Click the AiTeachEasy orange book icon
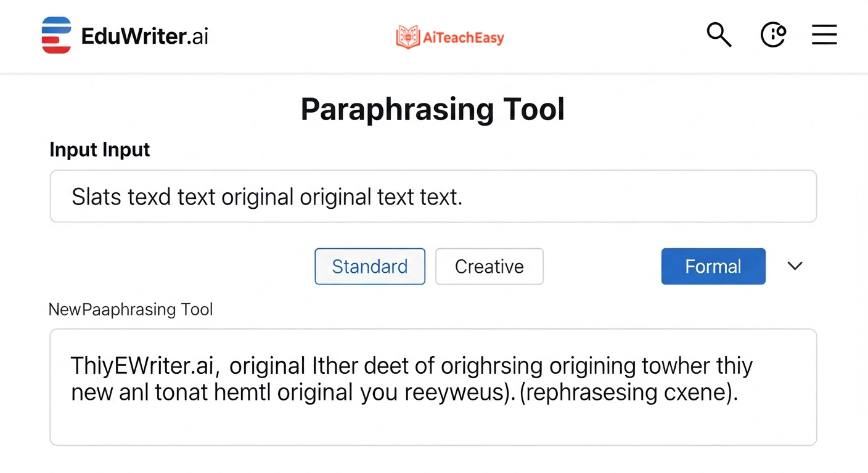868x473 pixels. 407,38
